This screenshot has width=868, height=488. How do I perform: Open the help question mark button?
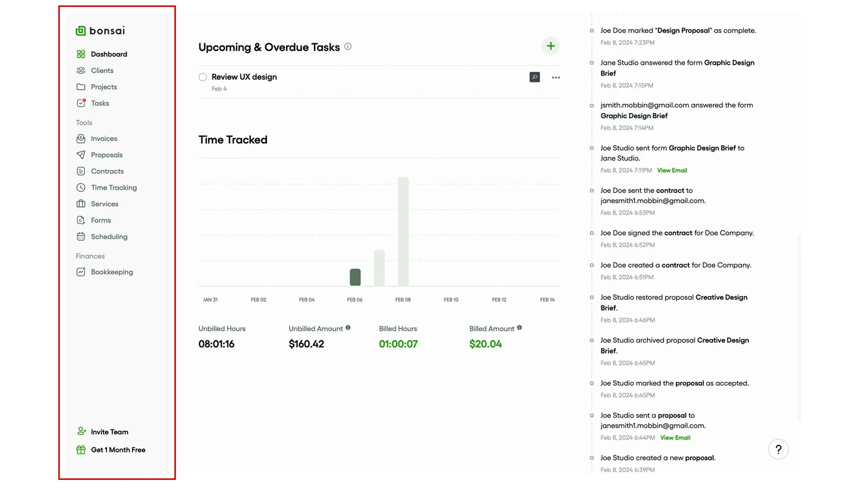[778, 450]
